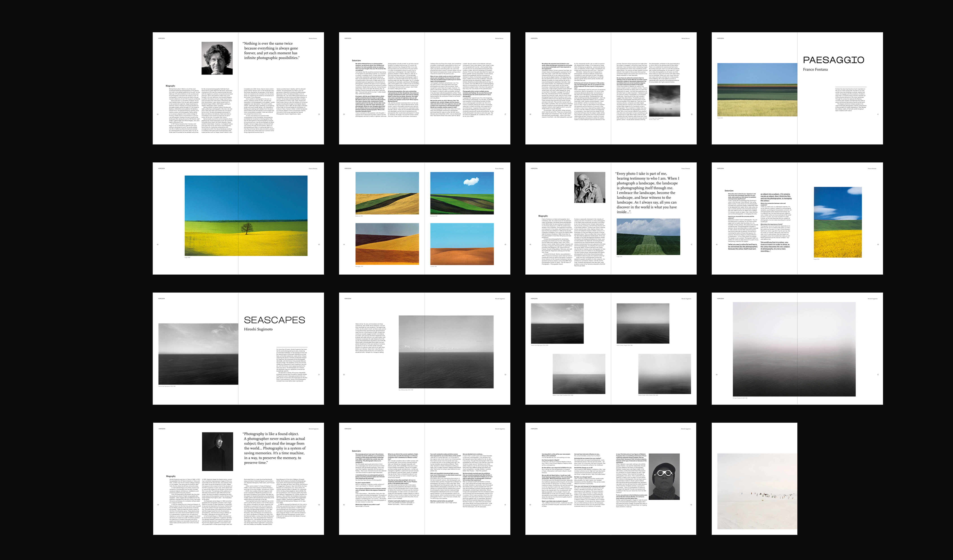953x560 pixels.
Task: Click the Franco Fontana author name
Action: coord(815,69)
